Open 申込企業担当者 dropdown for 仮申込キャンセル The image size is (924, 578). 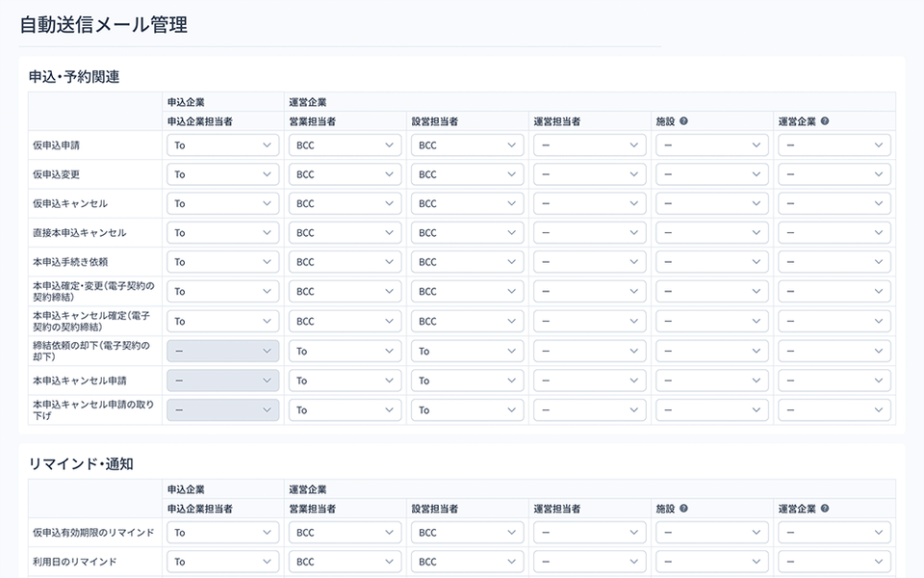(222, 203)
